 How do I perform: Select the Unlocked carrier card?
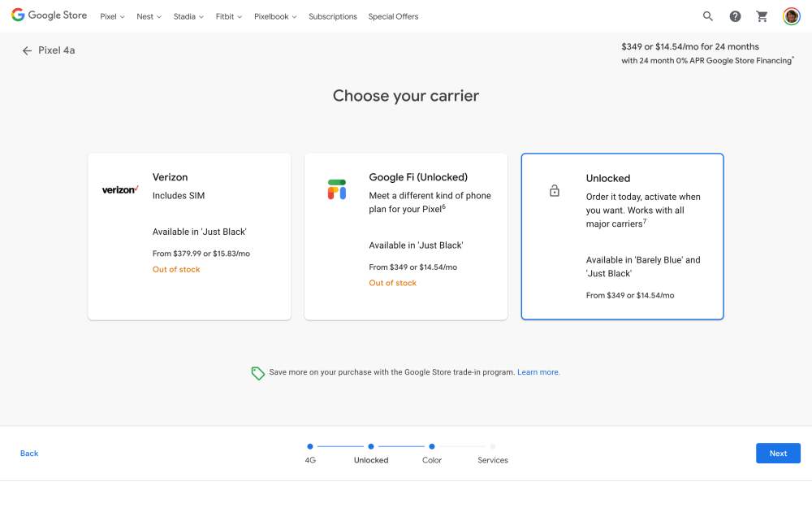point(622,237)
